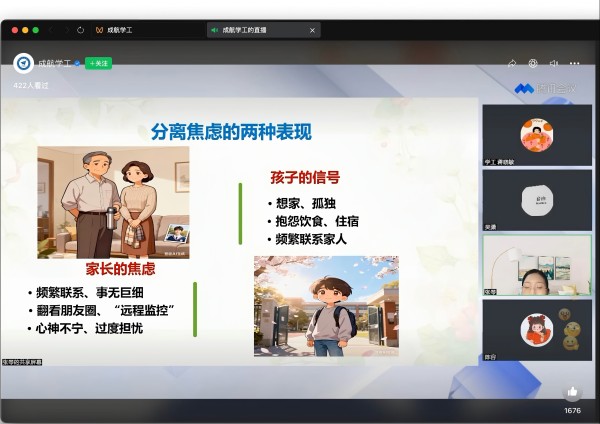600x424 pixels.
Task: Select the top participant video tile
Action: coord(536,134)
